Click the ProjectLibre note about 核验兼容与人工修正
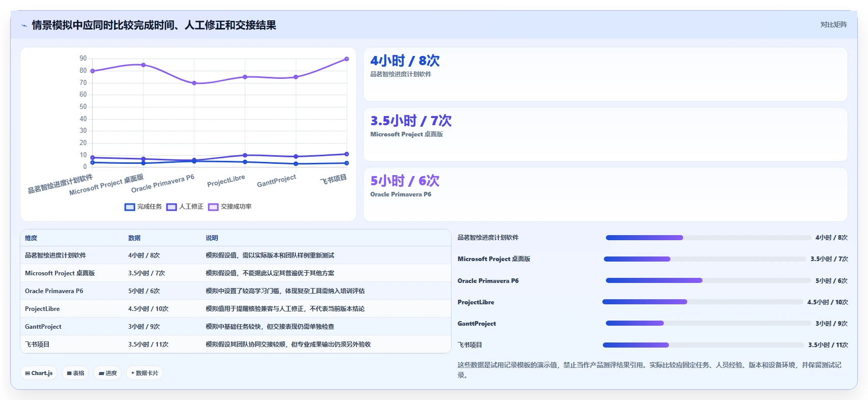Screen dimensions: 868x400 click(285, 309)
